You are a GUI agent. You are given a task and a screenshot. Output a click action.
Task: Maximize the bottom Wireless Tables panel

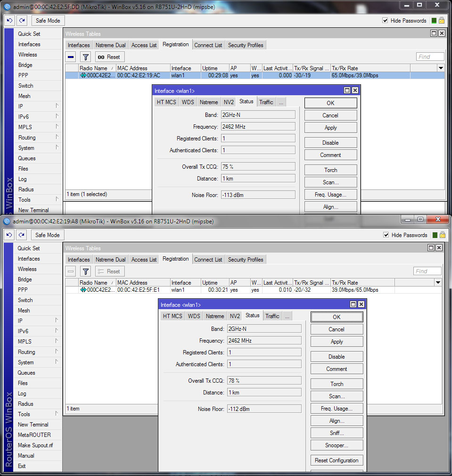(x=431, y=248)
